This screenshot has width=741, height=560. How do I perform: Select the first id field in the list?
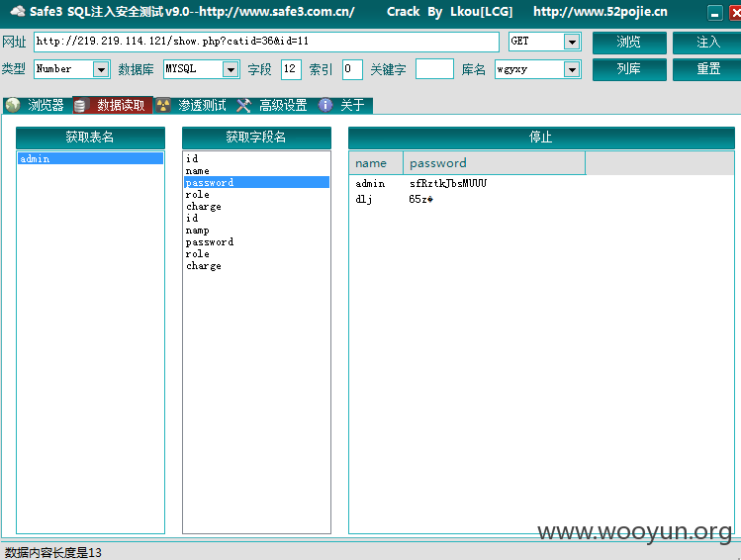[256, 158]
